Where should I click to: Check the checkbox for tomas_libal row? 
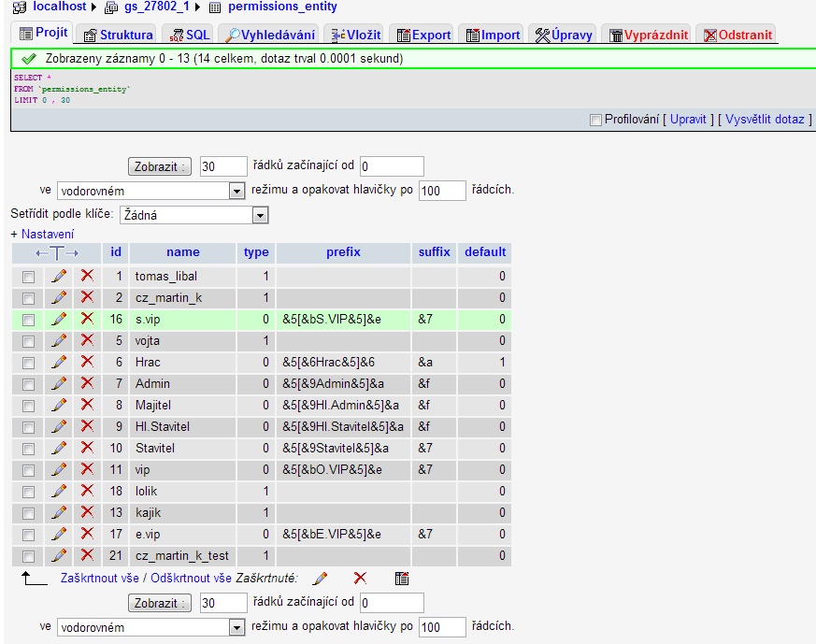[x=28, y=277]
